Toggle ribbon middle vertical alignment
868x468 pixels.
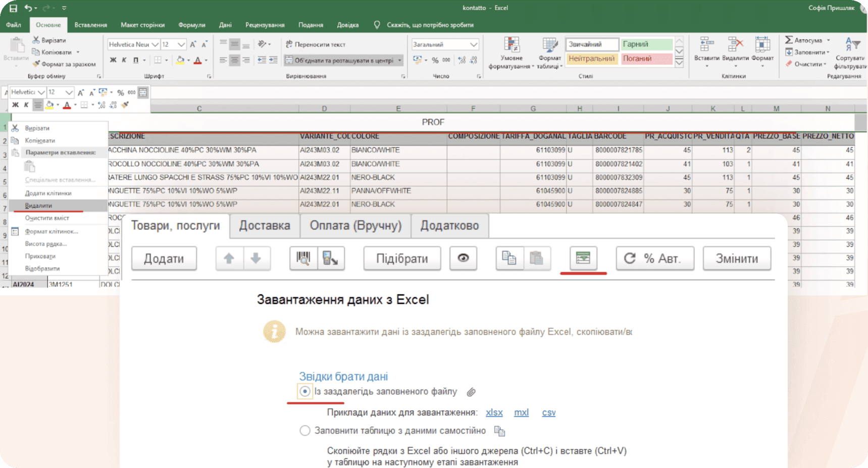[x=235, y=44]
